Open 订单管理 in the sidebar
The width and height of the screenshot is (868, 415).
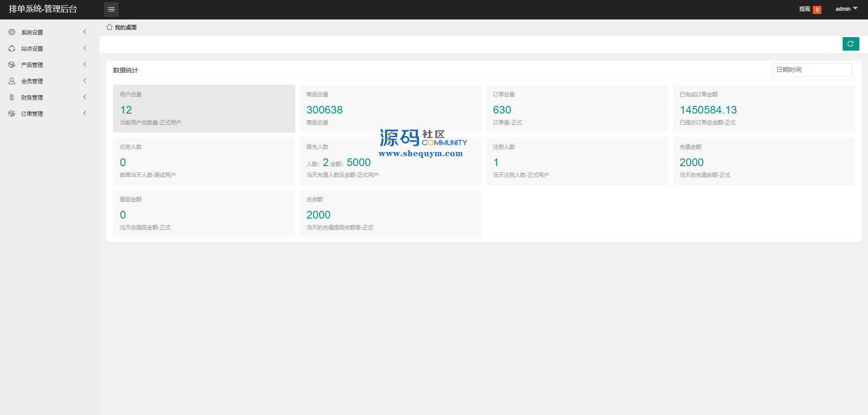[32, 114]
